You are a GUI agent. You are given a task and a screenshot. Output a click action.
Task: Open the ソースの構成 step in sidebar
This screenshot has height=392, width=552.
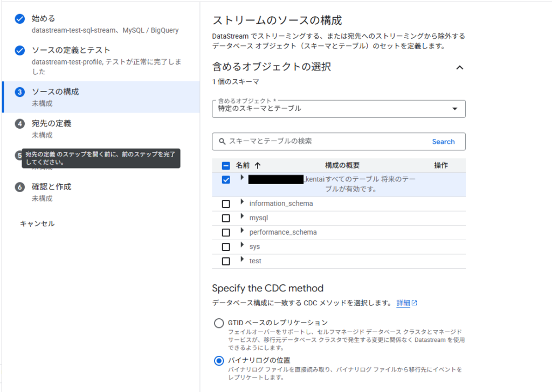pyautogui.click(x=55, y=92)
